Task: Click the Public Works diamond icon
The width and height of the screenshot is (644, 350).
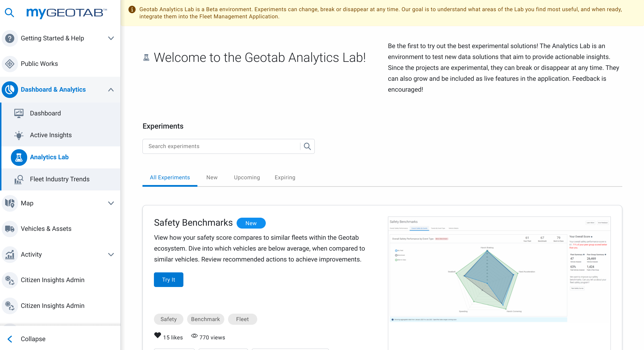Action: click(x=10, y=64)
